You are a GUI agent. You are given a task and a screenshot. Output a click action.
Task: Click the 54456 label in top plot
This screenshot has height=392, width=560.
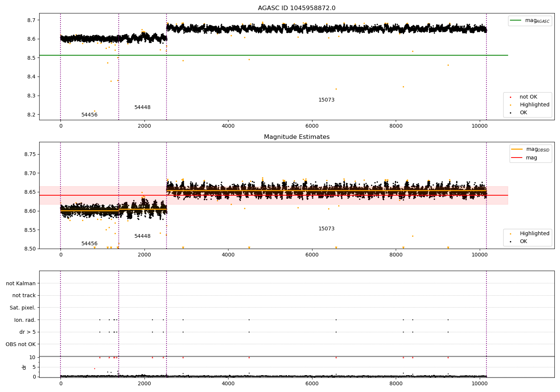(x=89, y=115)
